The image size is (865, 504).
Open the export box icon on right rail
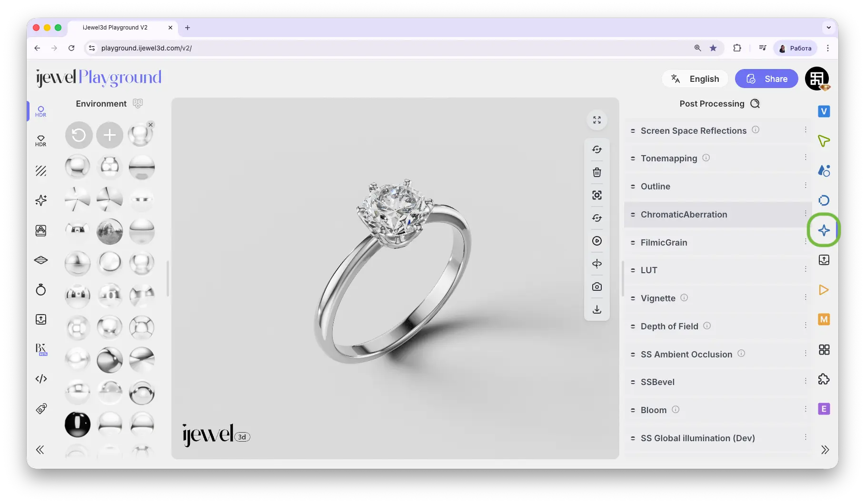[x=824, y=260]
